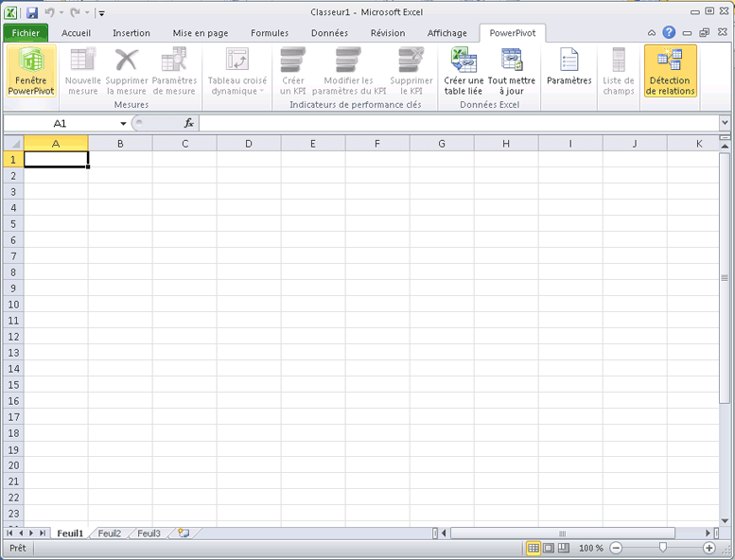Open the Données tab

[329, 33]
